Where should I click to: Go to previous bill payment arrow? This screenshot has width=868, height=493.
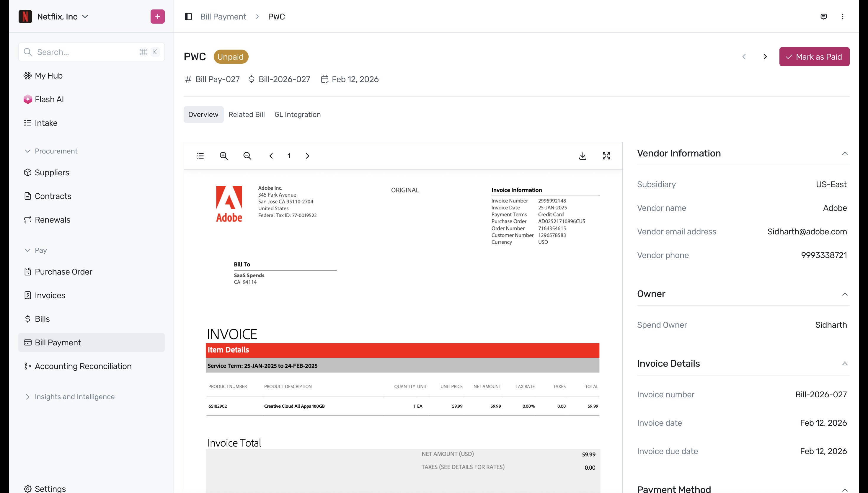pos(744,57)
